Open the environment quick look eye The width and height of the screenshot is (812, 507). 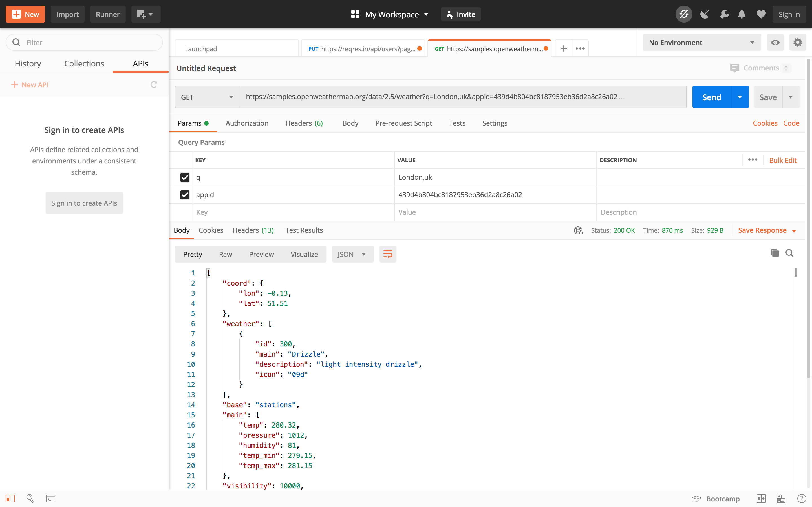pos(775,42)
